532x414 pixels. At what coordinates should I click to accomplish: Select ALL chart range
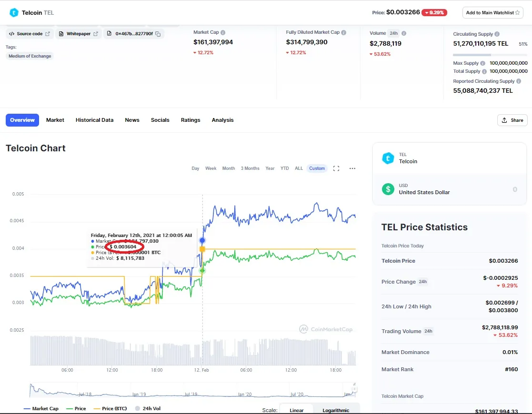pyautogui.click(x=299, y=168)
